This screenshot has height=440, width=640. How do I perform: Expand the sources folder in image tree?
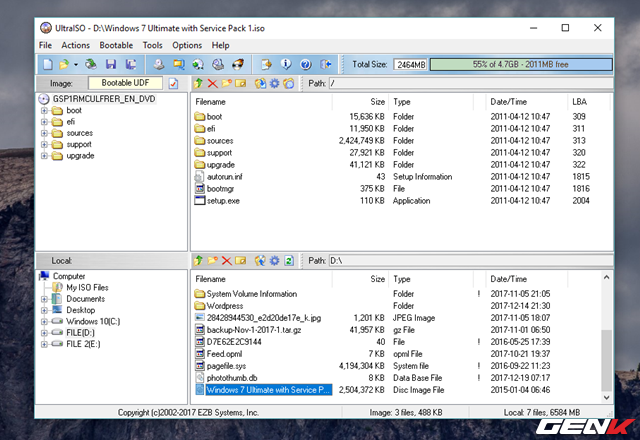44,133
